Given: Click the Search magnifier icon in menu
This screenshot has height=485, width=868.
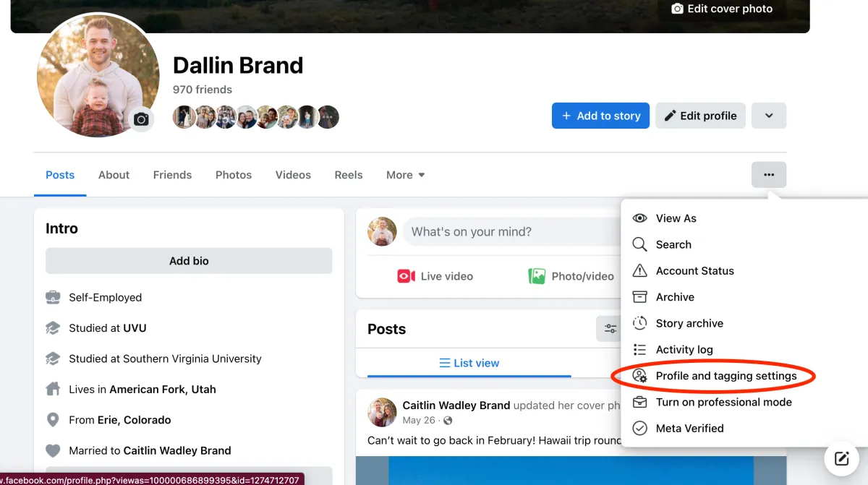Looking at the screenshot, I should point(639,244).
